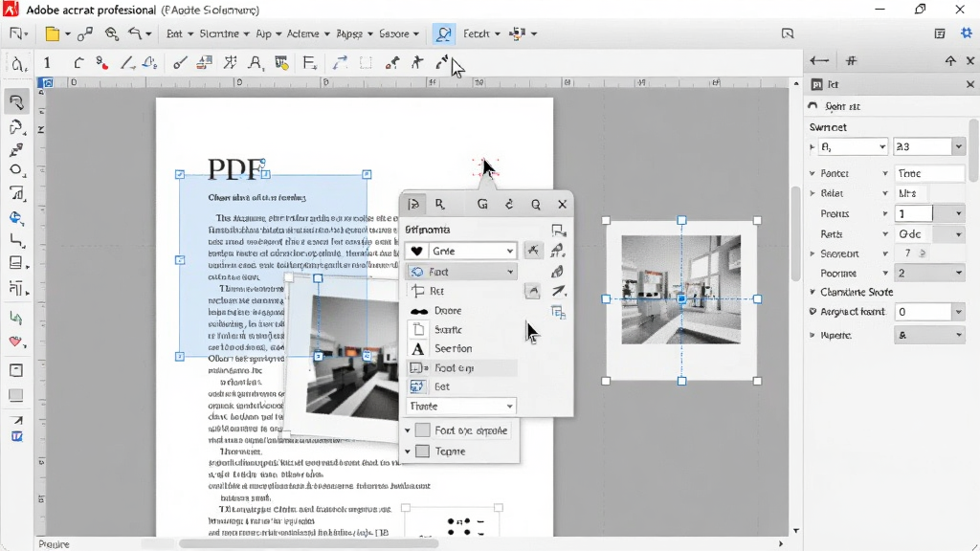Image resolution: width=980 pixels, height=551 pixels.
Task: Open the Bapge menu
Action: (354, 33)
